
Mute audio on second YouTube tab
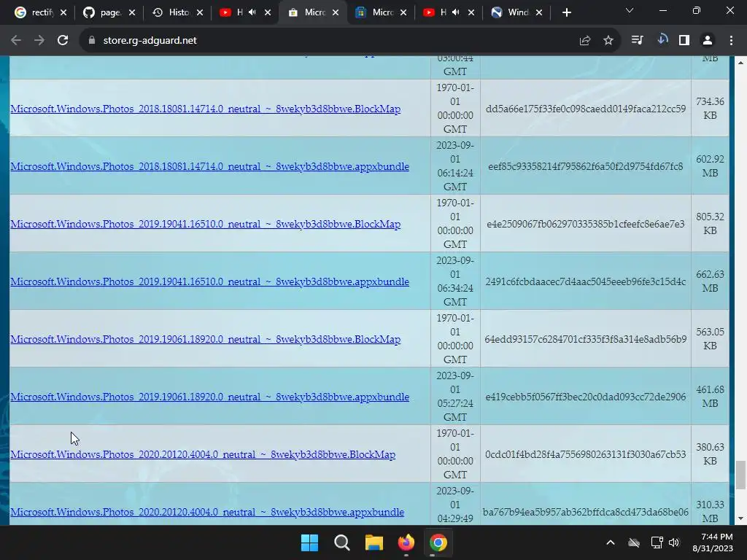click(x=456, y=12)
